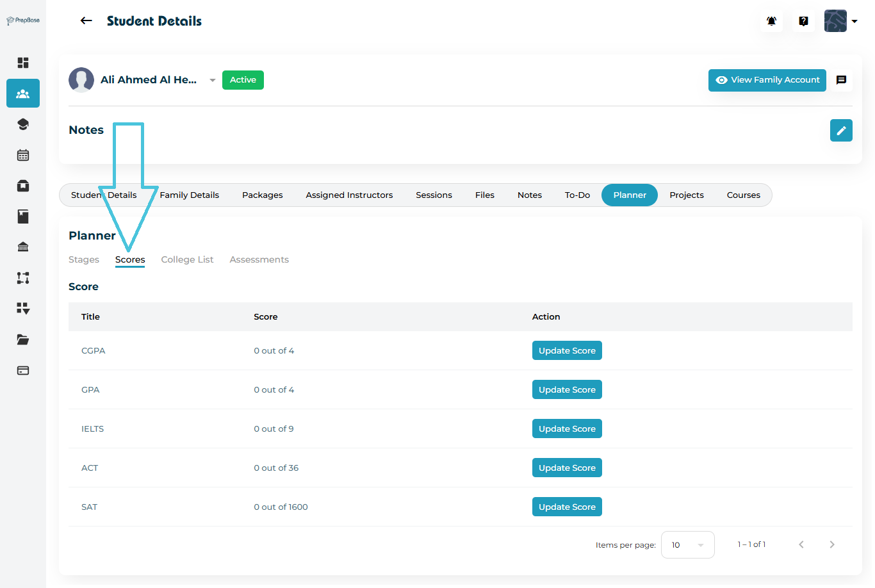
Task: Select the graduation cap sidebar icon
Action: pyautogui.click(x=23, y=124)
